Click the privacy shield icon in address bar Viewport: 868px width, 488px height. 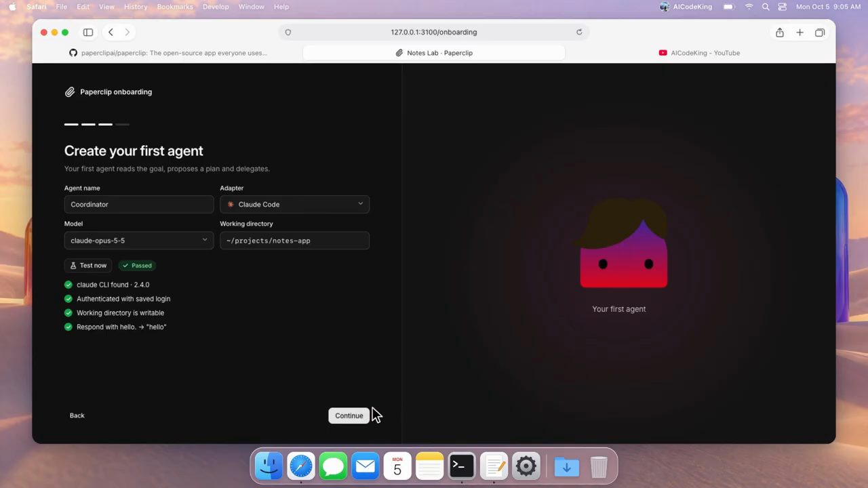288,32
